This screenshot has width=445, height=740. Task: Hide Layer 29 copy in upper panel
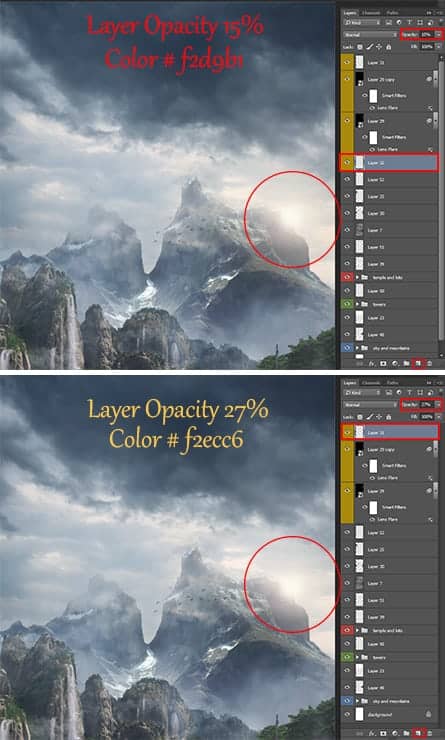(348, 79)
